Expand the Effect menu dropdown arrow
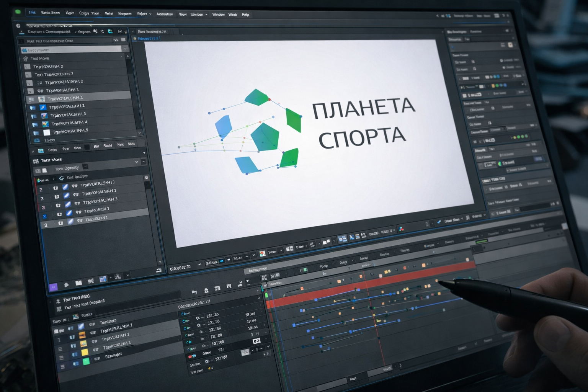Image resolution: width=588 pixels, height=392 pixels. tap(150, 14)
